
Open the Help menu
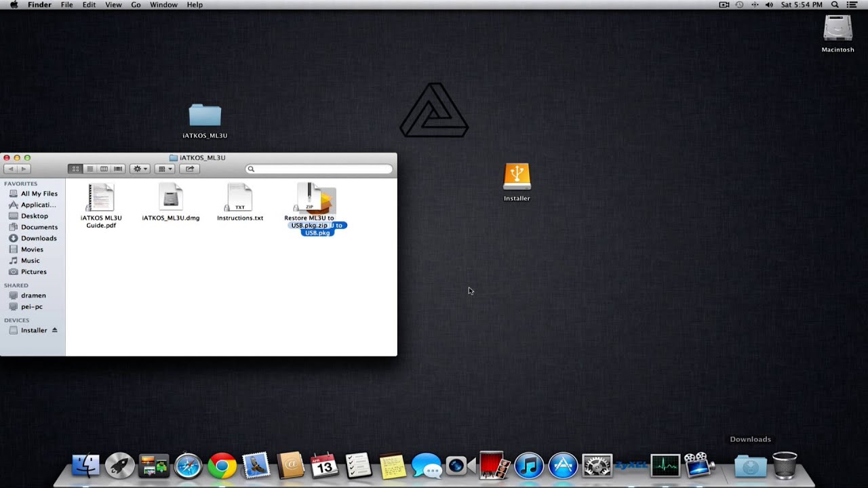tap(195, 5)
